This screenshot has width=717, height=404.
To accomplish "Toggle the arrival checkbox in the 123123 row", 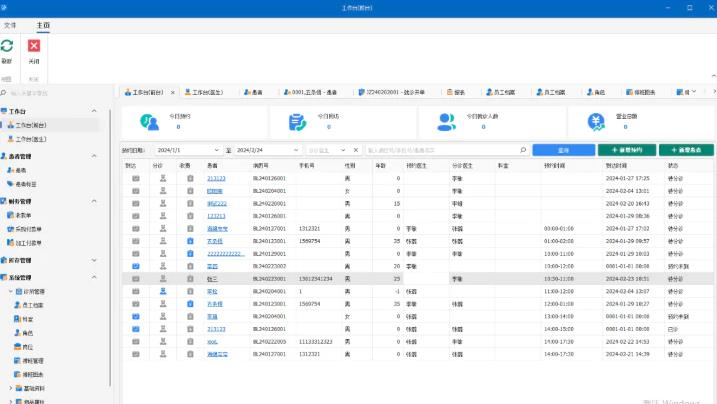I will coord(133,215).
